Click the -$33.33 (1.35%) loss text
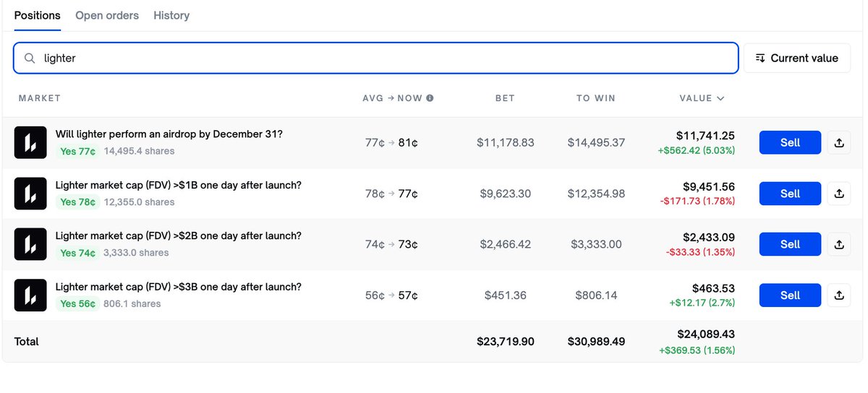The image size is (868, 393). click(x=700, y=252)
